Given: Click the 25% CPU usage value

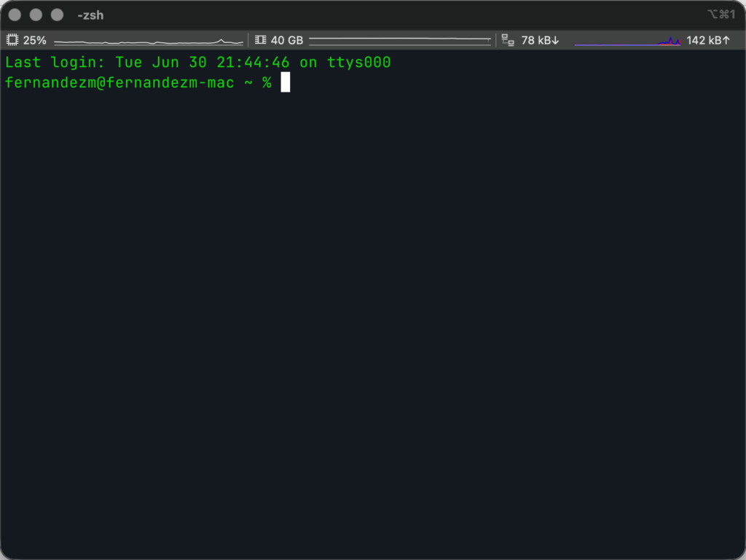Looking at the screenshot, I should pyautogui.click(x=35, y=40).
